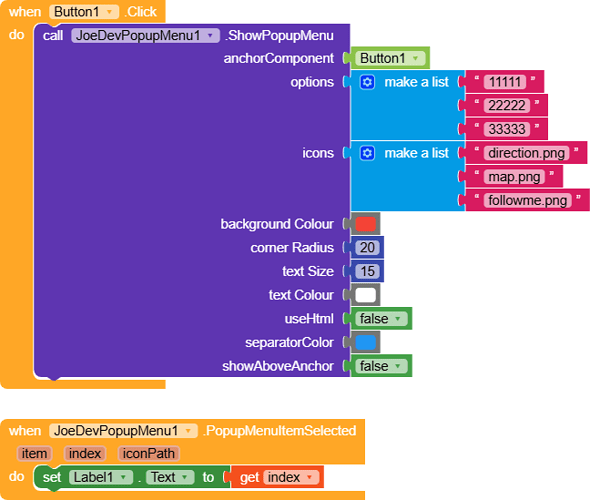
Task: Click the text string 11111
Action: click(505, 82)
